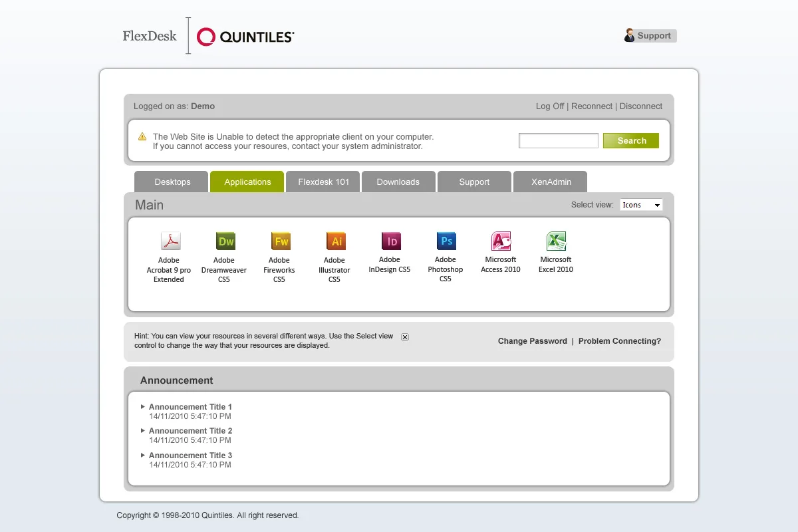The height and width of the screenshot is (532, 798).
Task: Click the Announcement Title 1 heading
Action: tap(190, 407)
